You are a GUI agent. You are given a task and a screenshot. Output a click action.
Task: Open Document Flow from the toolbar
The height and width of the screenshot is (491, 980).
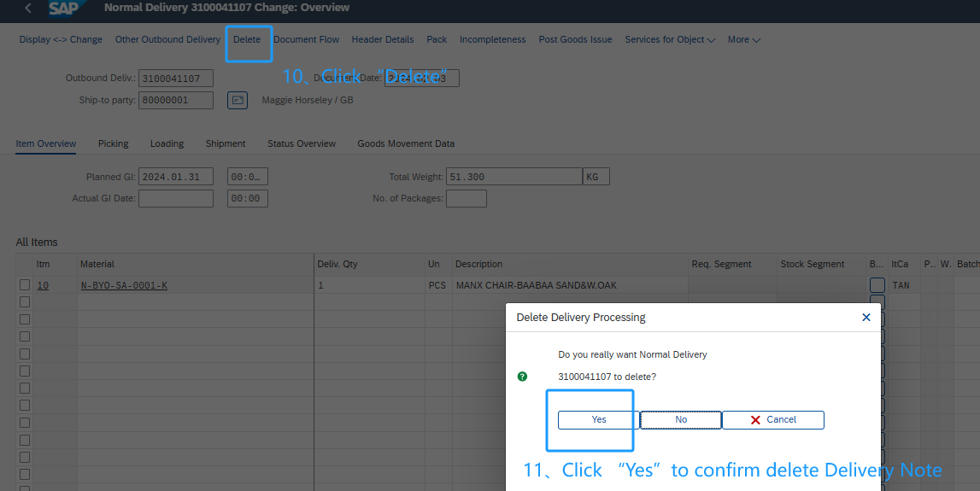306,39
